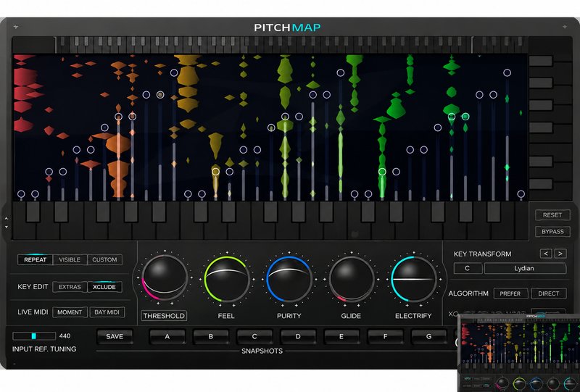580x392 pixels.
Task: Recall snapshot F
Action: click(x=385, y=336)
